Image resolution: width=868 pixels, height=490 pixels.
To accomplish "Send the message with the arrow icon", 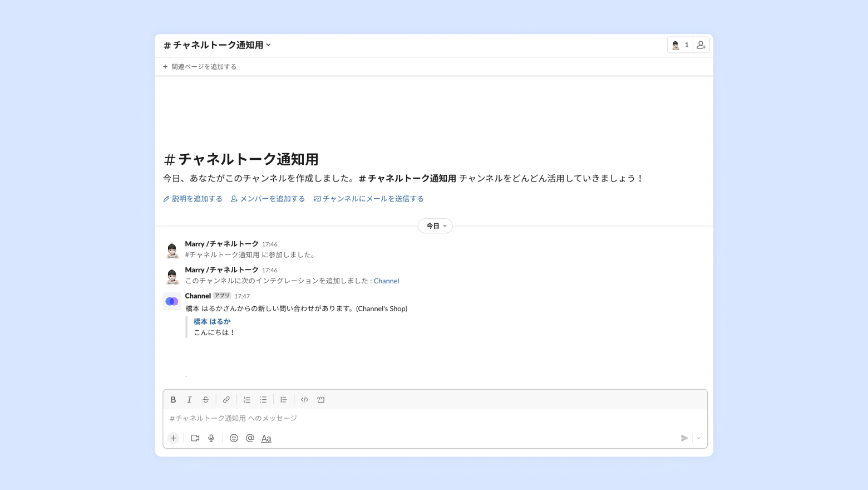I will click(684, 438).
